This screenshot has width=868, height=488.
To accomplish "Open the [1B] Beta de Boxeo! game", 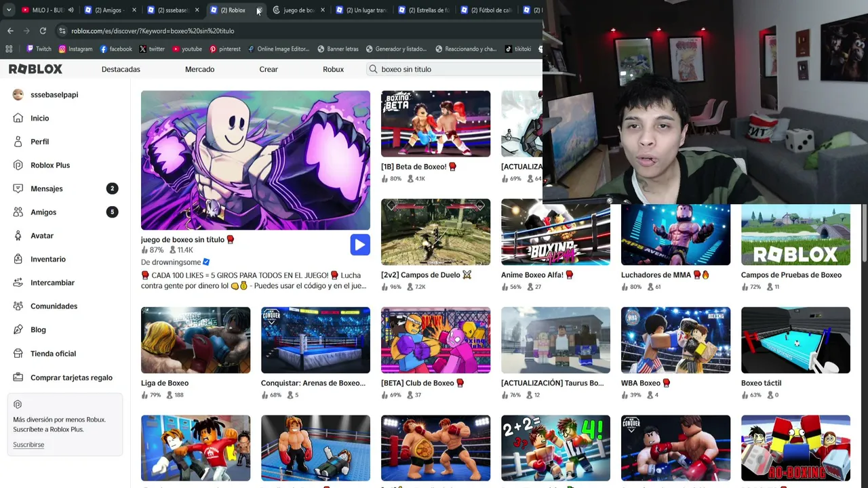I will [x=435, y=123].
